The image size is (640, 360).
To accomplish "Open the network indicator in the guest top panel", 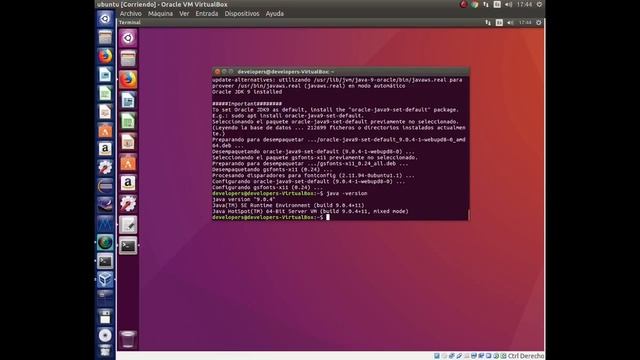I will pyautogui.click(x=488, y=22).
